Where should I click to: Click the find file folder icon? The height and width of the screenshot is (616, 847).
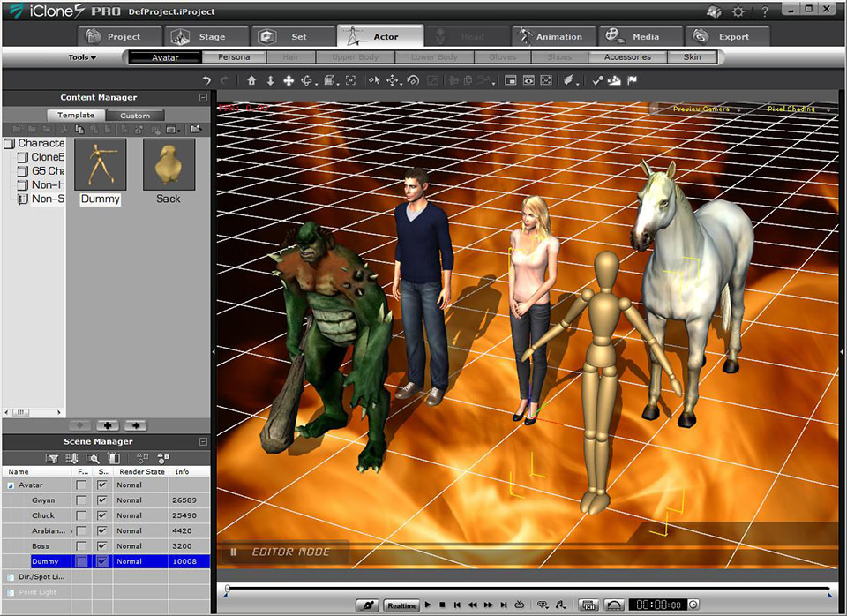pyautogui.click(x=196, y=130)
